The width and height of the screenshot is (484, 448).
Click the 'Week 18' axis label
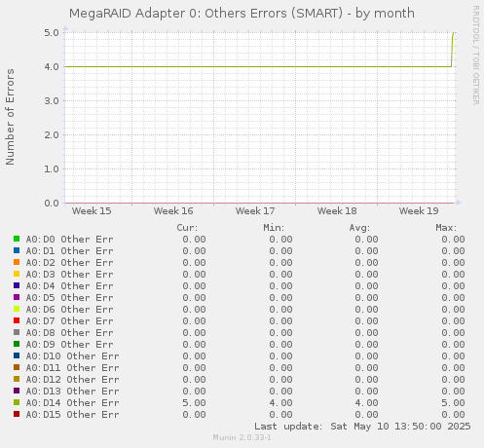coord(337,211)
